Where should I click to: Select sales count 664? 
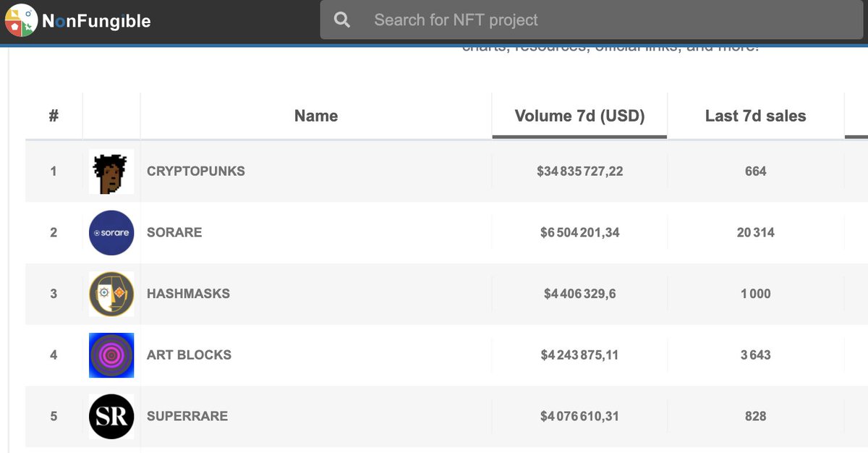coord(755,172)
